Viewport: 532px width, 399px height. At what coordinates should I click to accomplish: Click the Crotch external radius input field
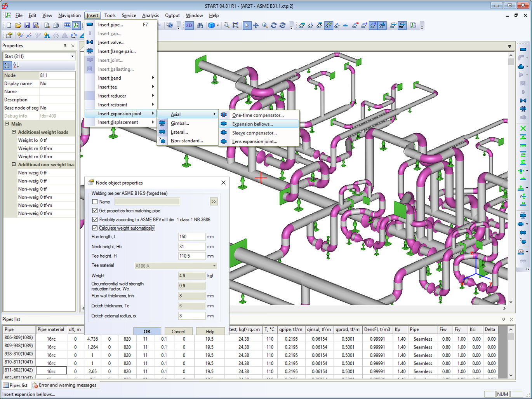coord(191,316)
